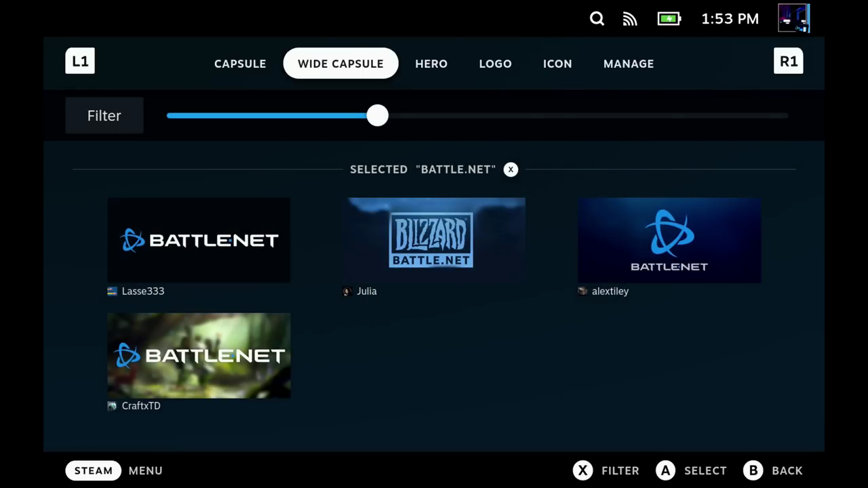
Task: Click the blue filled slider portion
Action: (267, 116)
